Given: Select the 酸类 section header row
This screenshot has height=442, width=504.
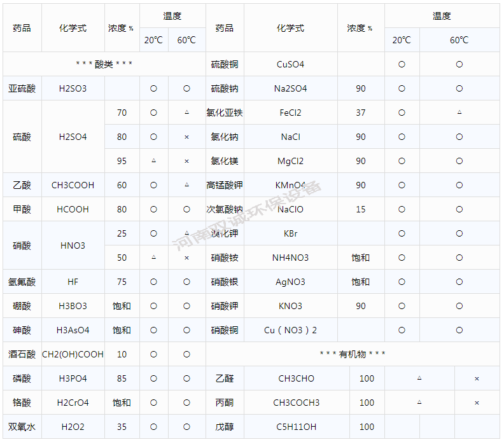Looking at the screenshot, I should (x=104, y=65).
